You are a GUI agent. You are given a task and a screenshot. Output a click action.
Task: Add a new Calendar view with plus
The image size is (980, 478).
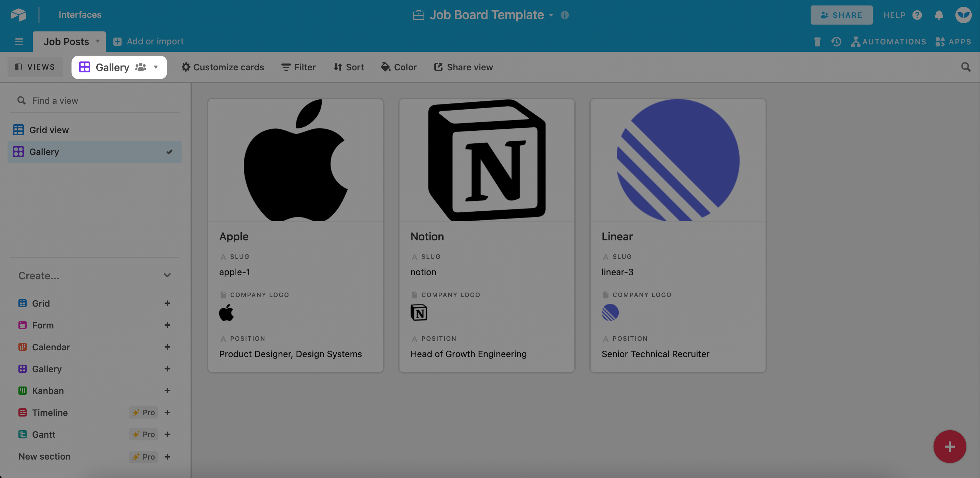(167, 347)
